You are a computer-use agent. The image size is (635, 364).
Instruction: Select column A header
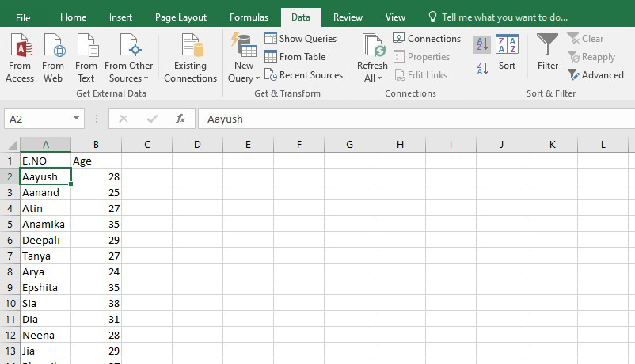point(46,145)
